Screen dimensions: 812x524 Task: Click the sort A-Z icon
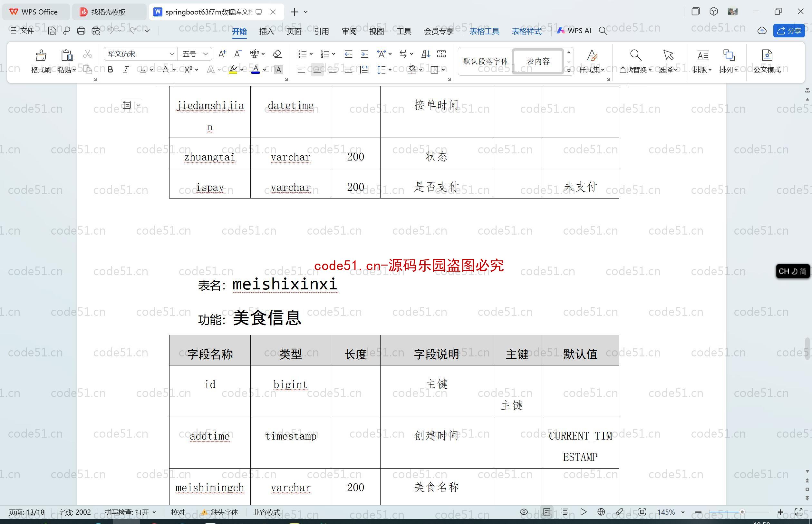426,54
